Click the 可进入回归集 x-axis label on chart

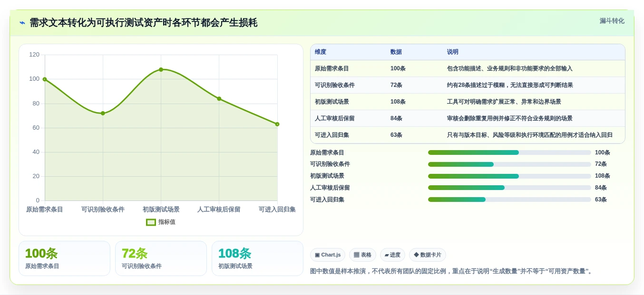point(277,209)
